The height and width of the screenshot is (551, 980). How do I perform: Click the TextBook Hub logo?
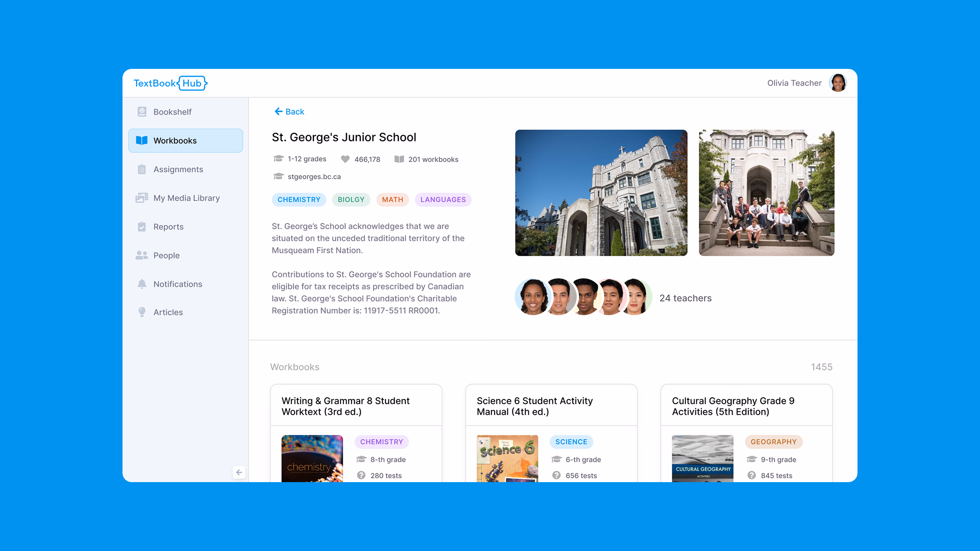coord(170,83)
